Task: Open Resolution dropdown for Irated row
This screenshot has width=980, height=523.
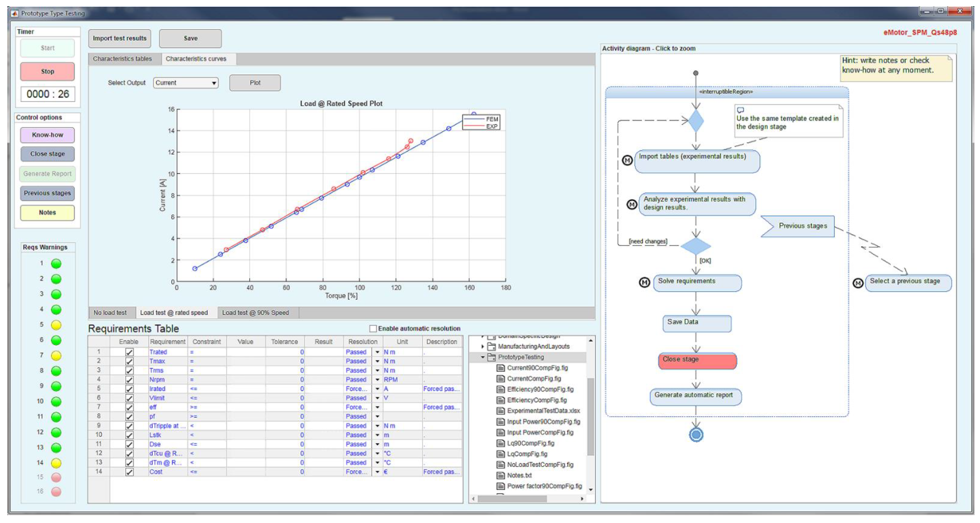Action: pos(377,388)
